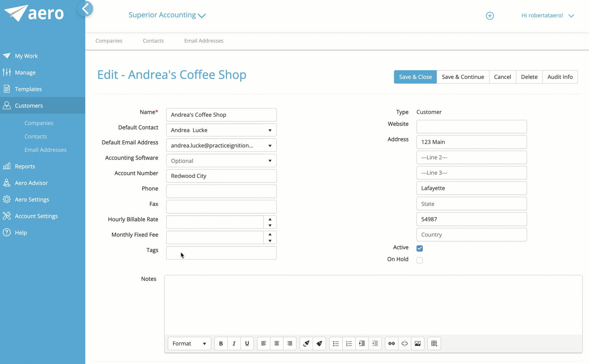Switch to the Contacts tab

(x=153, y=41)
